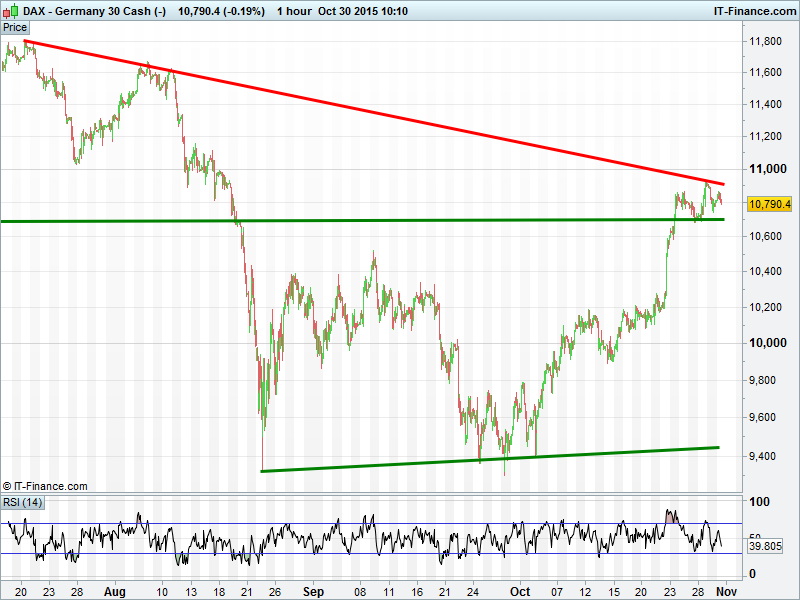The image size is (800, 600).
Task: Click the DAX - Germany 30 Cash title
Action: coord(94,11)
